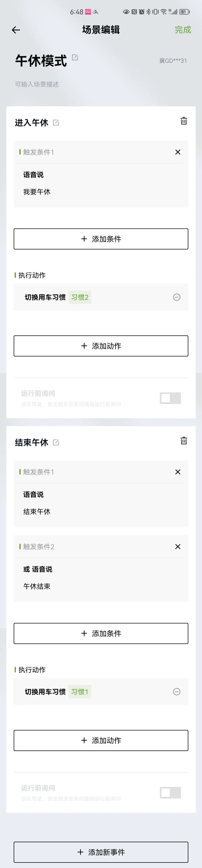Tap 完成 to finish editing
The width and height of the screenshot is (202, 868).
tap(183, 30)
